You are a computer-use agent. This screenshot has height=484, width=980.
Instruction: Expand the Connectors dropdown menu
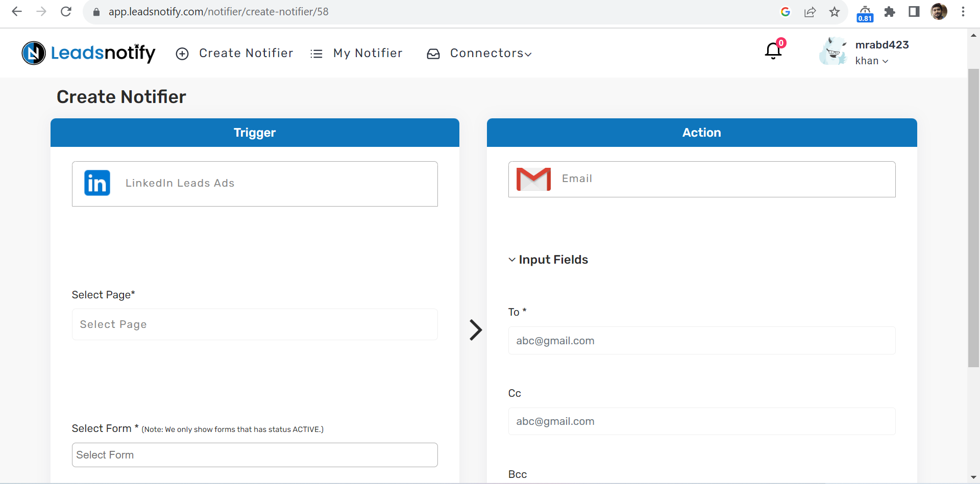click(x=491, y=53)
